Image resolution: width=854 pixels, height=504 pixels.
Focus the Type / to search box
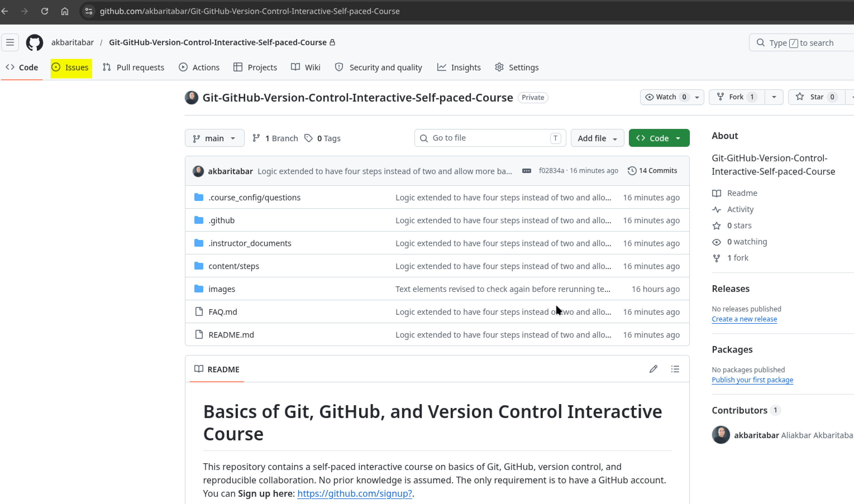coord(801,43)
